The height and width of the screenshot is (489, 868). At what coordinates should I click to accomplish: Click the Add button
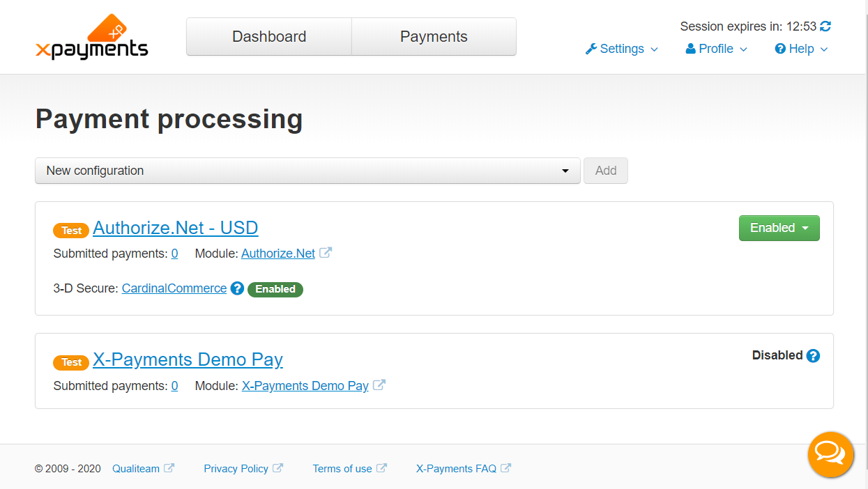point(606,171)
